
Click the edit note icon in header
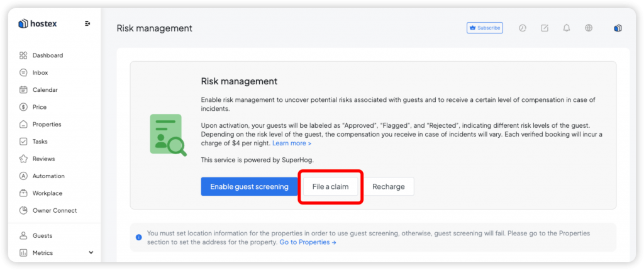coord(545,28)
